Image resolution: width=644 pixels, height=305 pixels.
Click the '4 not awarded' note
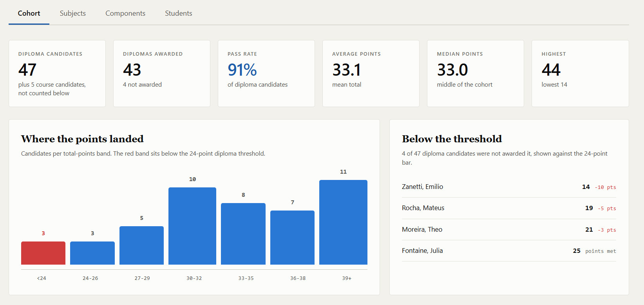point(142,85)
